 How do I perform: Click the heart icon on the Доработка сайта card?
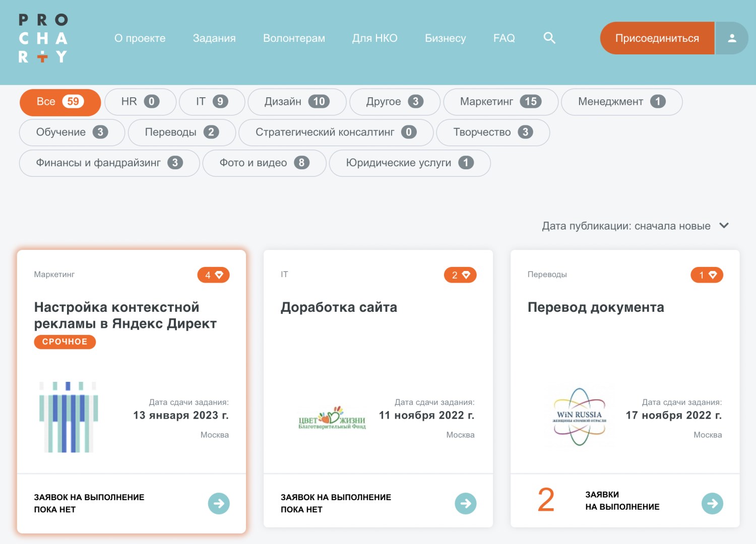click(x=460, y=275)
